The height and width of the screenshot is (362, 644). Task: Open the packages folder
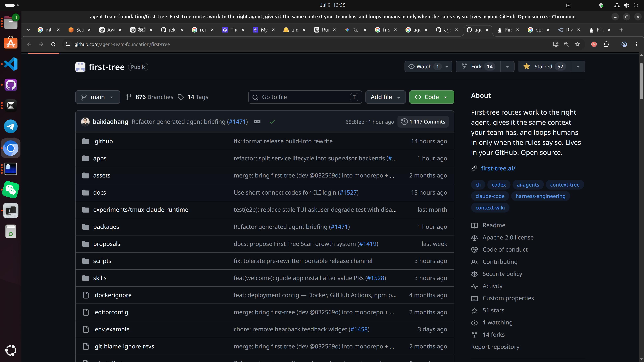[106, 227]
